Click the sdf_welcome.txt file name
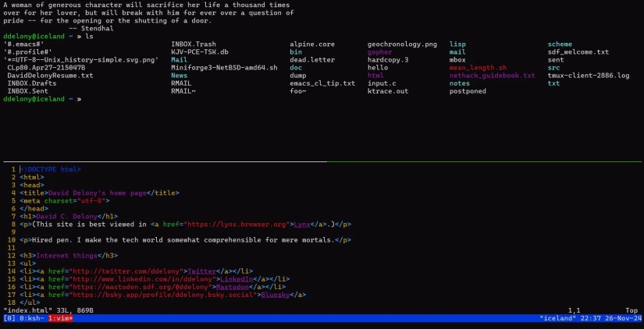 pyautogui.click(x=578, y=52)
